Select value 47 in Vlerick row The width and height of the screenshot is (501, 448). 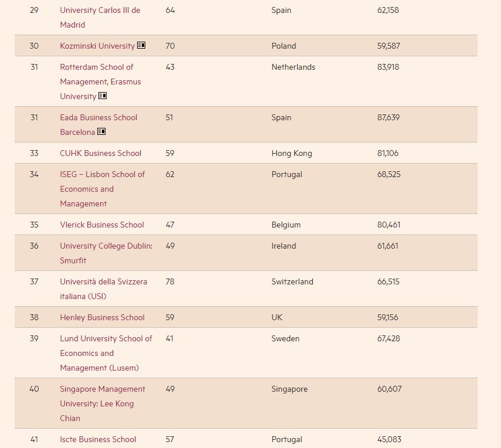[170, 225]
